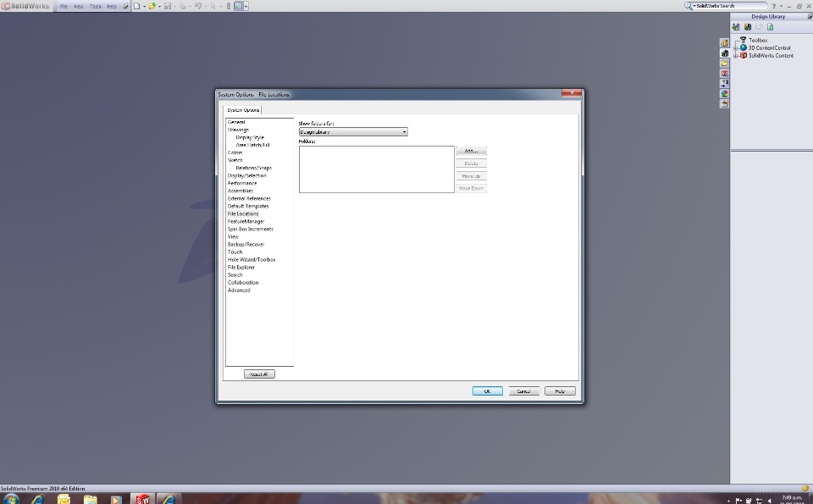Select Colors in options list
813x504 pixels.
[x=235, y=152]
